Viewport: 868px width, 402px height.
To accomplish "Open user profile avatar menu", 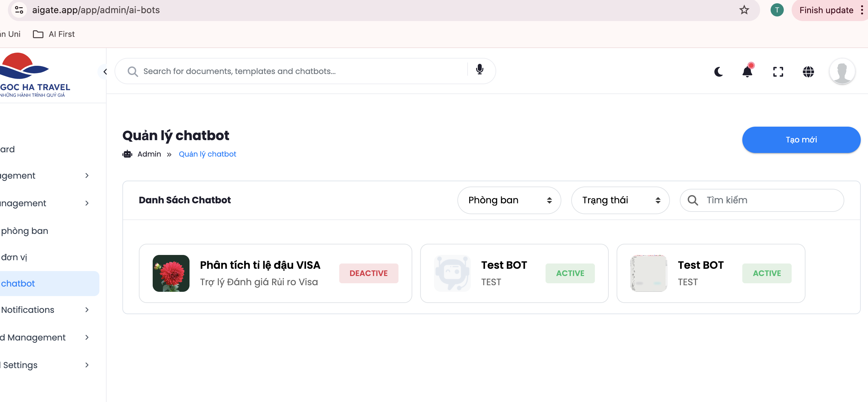I will pyautogui.click(x=842, y=71).
